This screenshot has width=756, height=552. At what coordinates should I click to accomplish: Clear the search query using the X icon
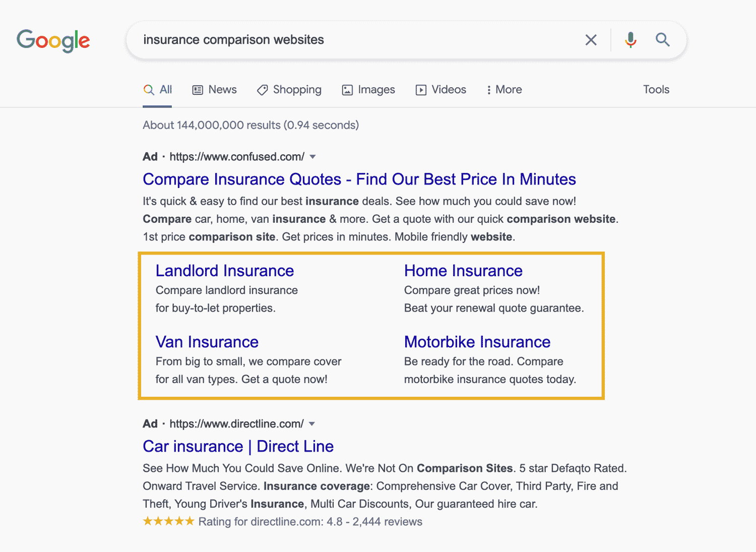coord(591,39)
